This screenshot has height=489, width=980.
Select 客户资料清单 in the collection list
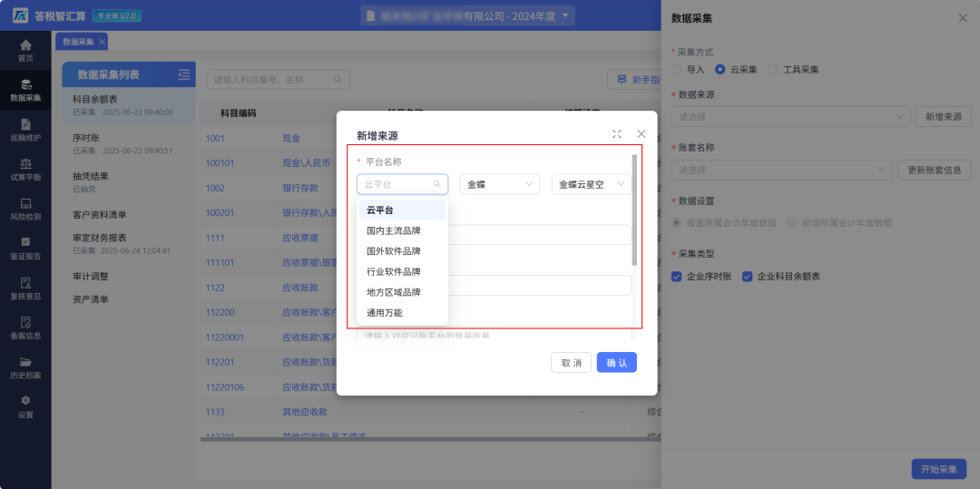point(130,215)
